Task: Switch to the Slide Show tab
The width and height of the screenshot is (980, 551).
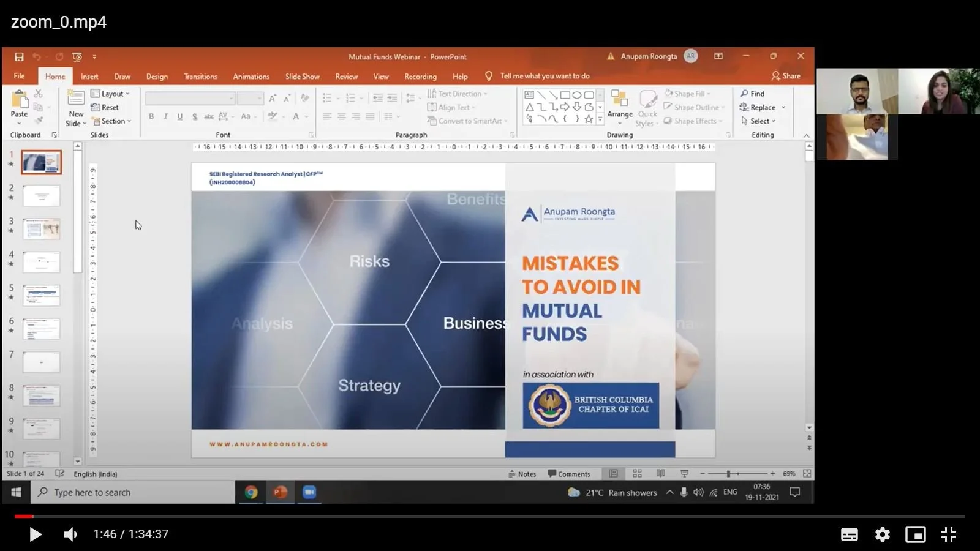Action: (302, 77)
